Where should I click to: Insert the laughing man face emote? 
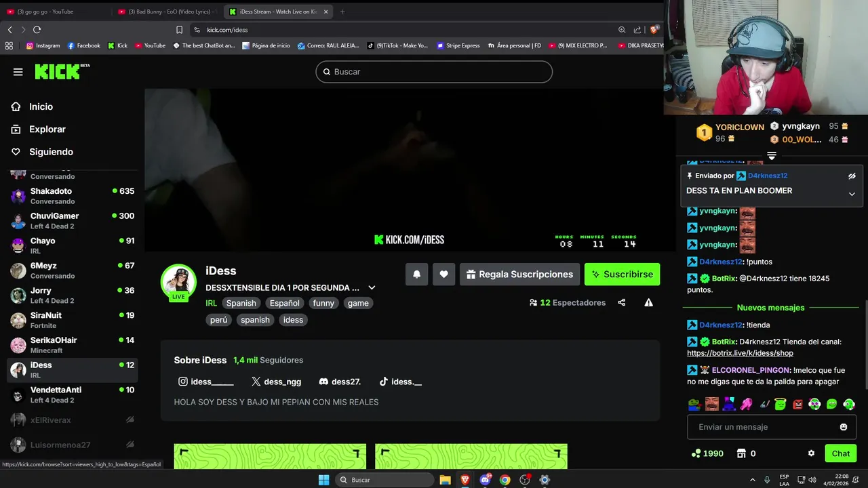pyautogui.click(x=711, y=405)
